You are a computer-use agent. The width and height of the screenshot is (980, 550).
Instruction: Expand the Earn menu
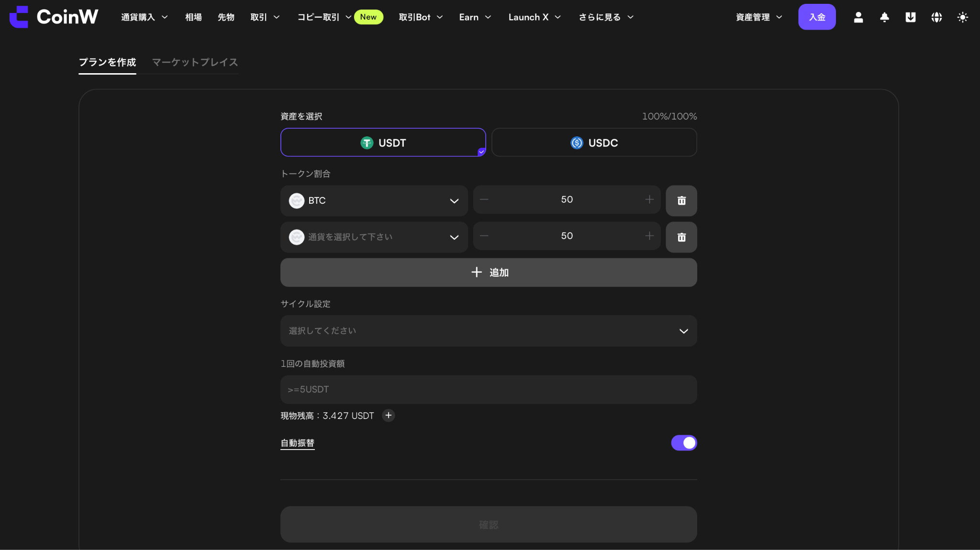click(x=475, y=17)
